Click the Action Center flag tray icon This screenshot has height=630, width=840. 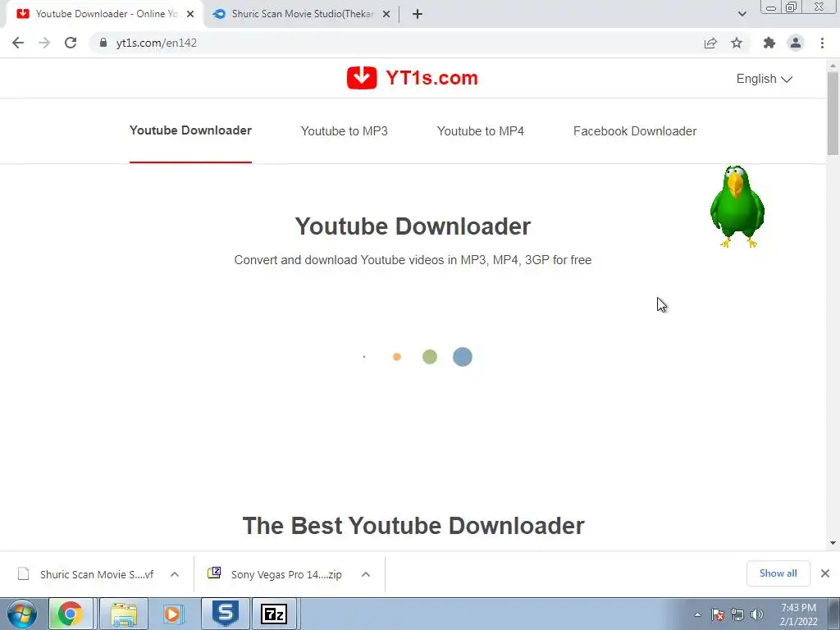(x=719, y=614)
